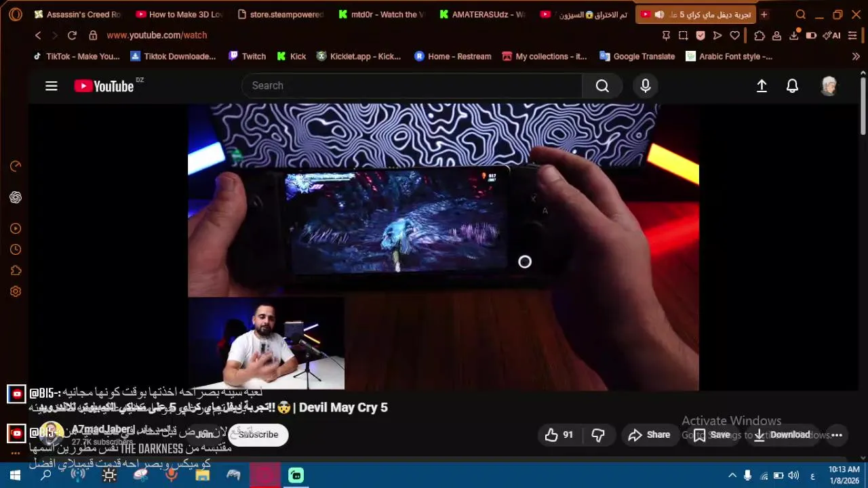Open a new tab with plus button
Image resolution: width=868 pixels, height=488 pixels.
click(x=764, y=14)
